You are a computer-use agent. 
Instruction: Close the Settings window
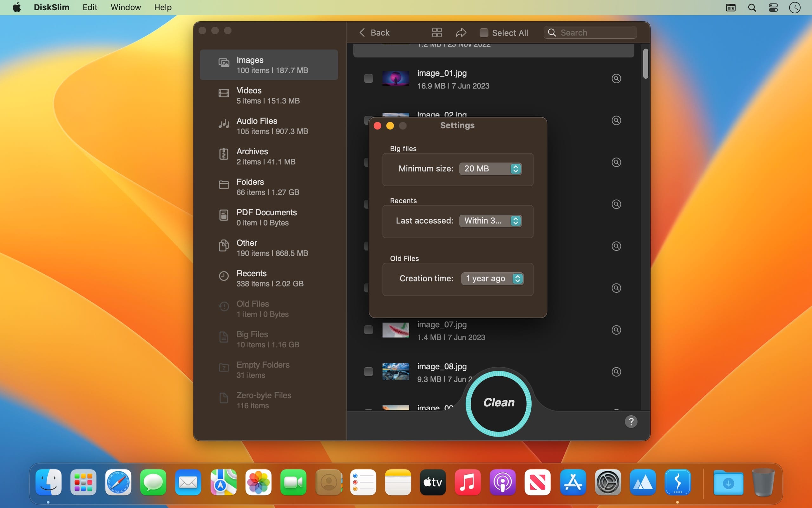(x=377, y=126)
